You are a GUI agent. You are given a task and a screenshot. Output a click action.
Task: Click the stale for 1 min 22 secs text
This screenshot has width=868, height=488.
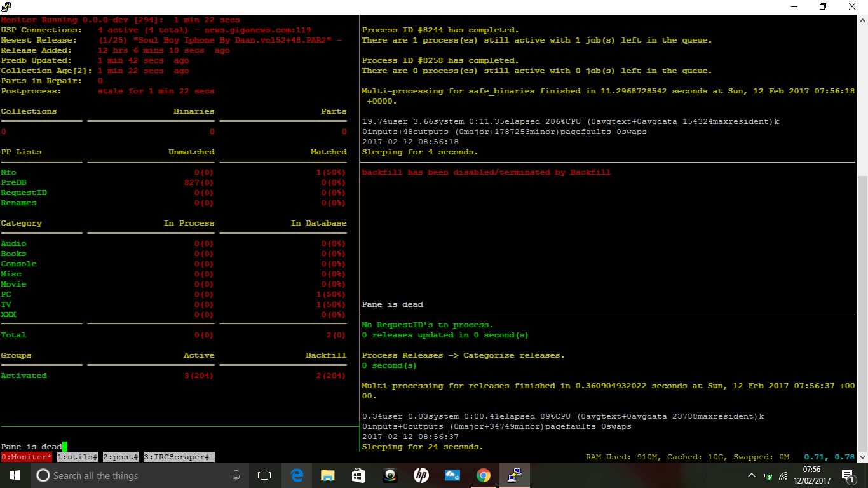(156, 91)
